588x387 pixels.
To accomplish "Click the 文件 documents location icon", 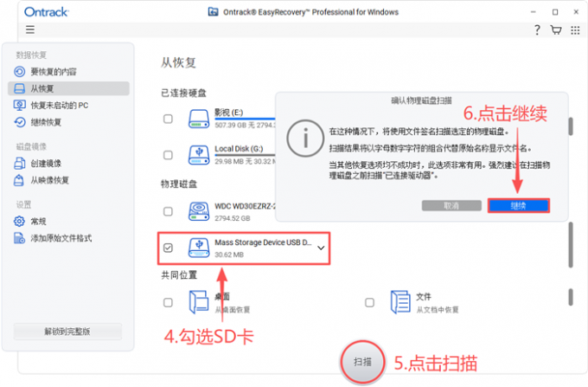I will pyautogui.click(x=400, y=302).
